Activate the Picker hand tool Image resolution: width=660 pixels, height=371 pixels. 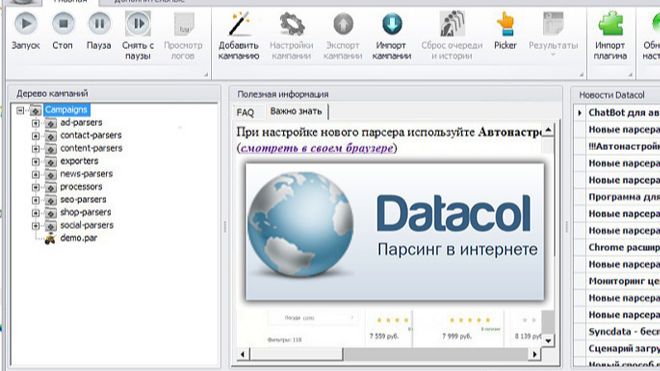tap(505, 24)
